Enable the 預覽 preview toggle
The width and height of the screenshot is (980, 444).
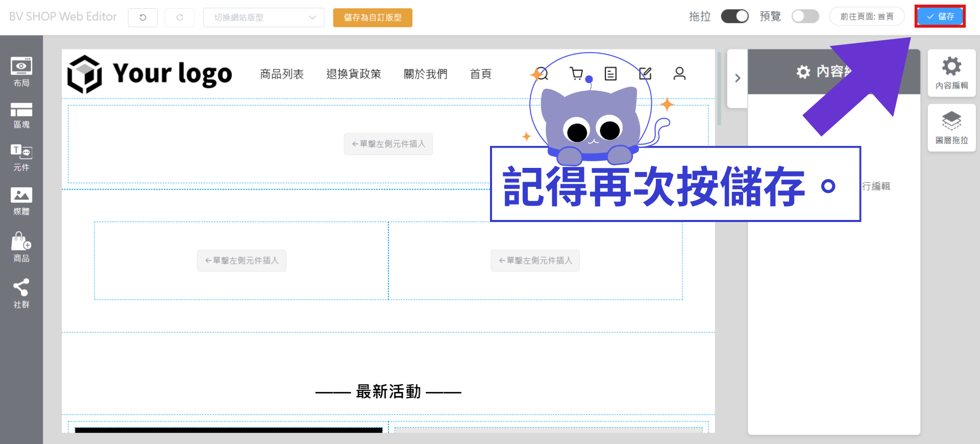point(805,16)
